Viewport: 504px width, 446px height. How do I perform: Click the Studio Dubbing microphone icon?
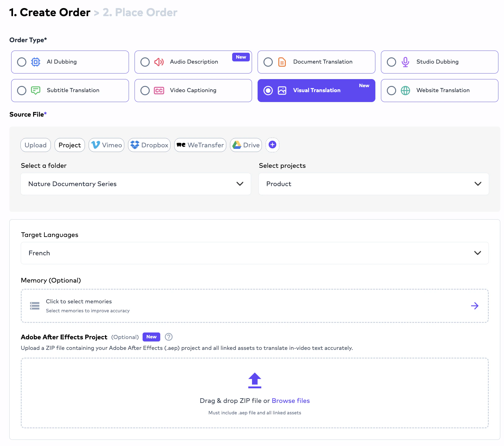(x=405, y=62)
